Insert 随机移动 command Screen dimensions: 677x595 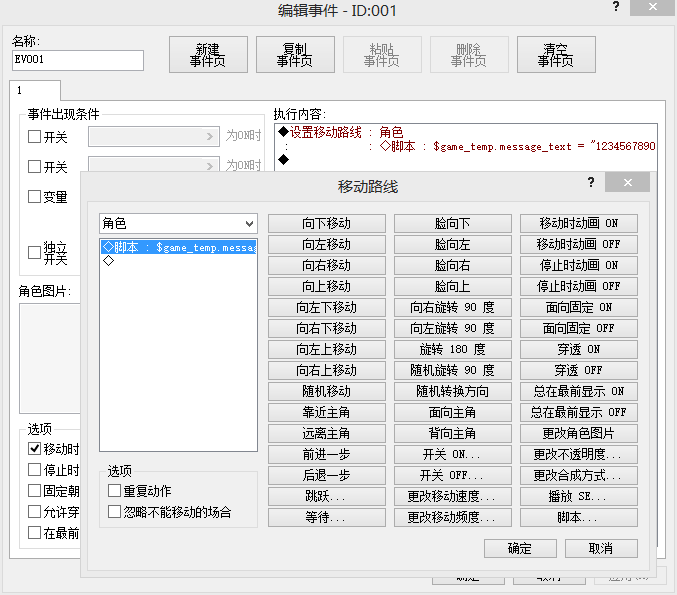click(326, 392)
